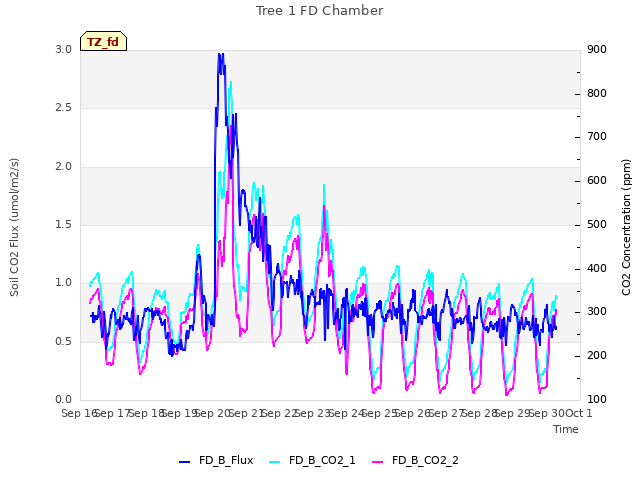Click the 0.5 left axis value
The image size is (640, 480).
coord(63,341)
